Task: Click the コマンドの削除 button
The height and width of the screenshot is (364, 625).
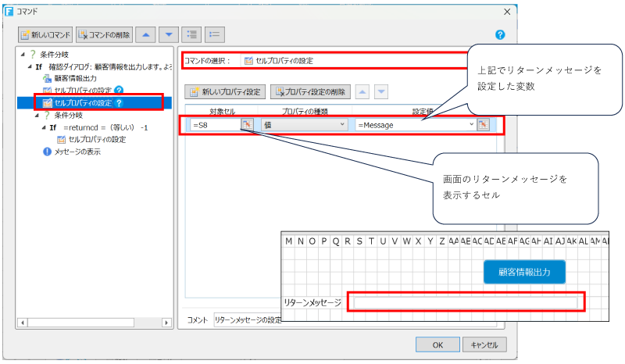Action: (x=105, y=34)
